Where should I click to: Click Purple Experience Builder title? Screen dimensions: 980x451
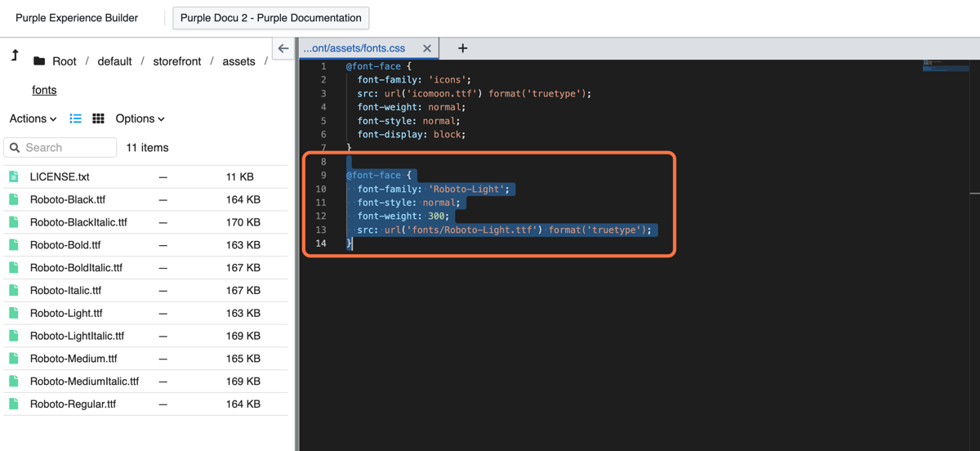point(77,18)
